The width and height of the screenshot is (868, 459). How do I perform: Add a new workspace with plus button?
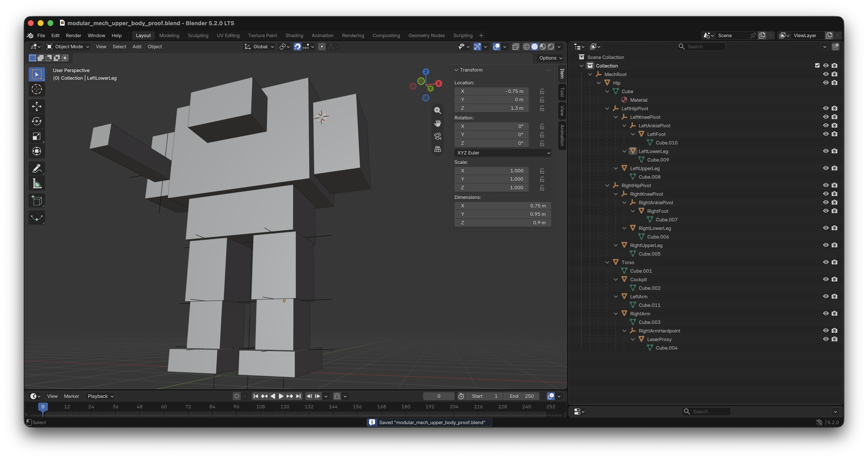pyautogui.click(x=481, y=36)
